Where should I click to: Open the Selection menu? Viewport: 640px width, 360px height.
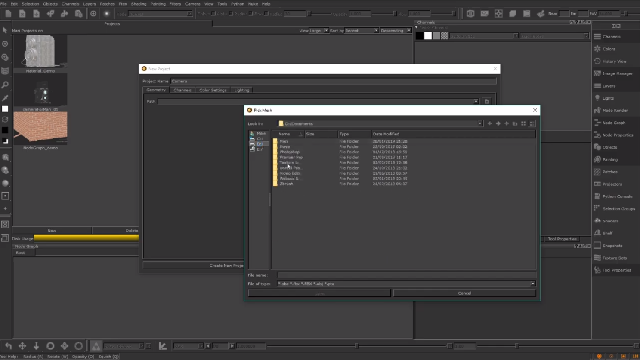tap(30, 4)
